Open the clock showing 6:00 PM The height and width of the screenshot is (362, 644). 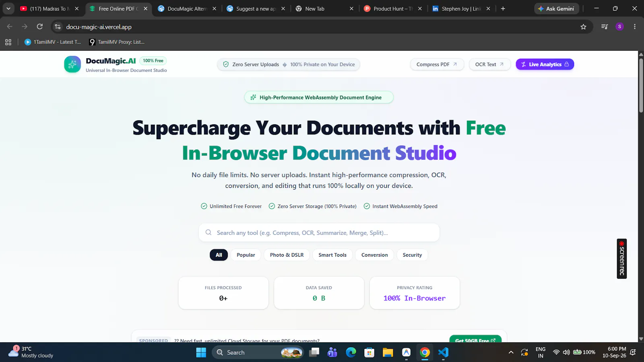pos(614,352)
